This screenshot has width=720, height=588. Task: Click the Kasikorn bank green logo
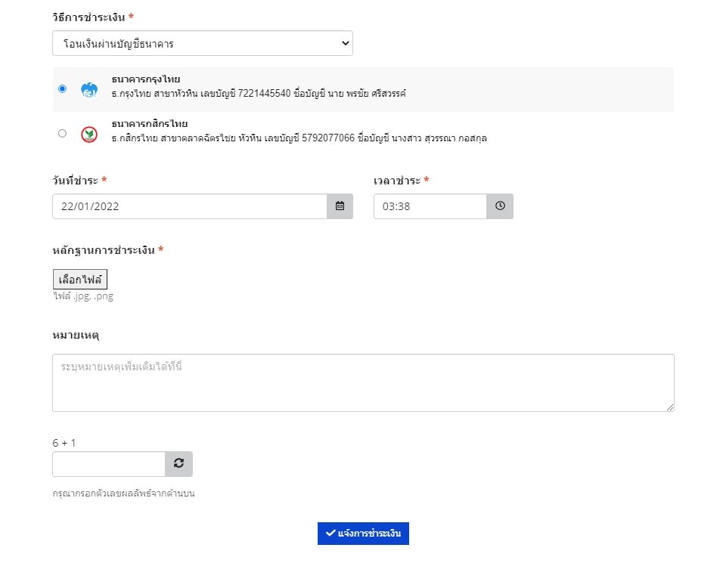point(89,134)
